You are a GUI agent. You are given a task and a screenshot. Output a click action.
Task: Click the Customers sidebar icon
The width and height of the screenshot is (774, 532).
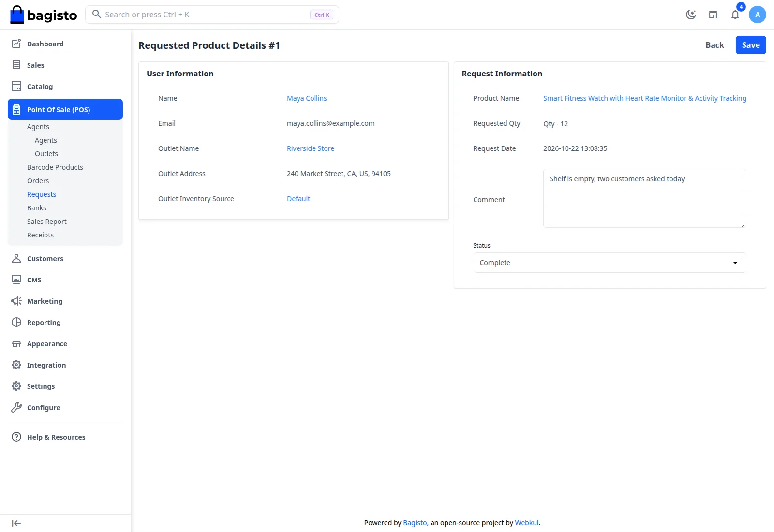[16, 258]
